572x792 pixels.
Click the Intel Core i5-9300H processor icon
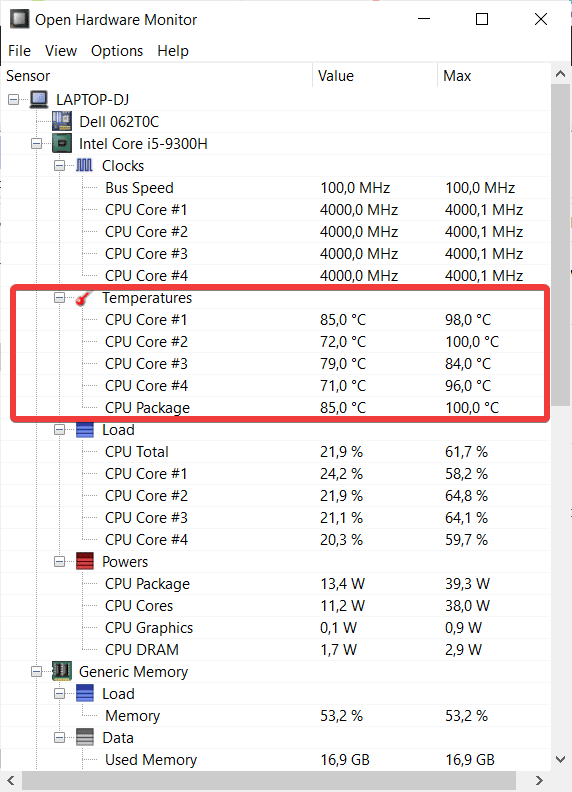coord(62,143)
